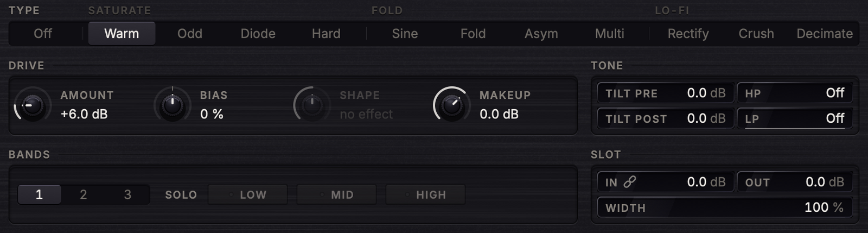Screen dimensions: 868x233
Task: Click the Width 100 % slider
Action: coord(725,207)
